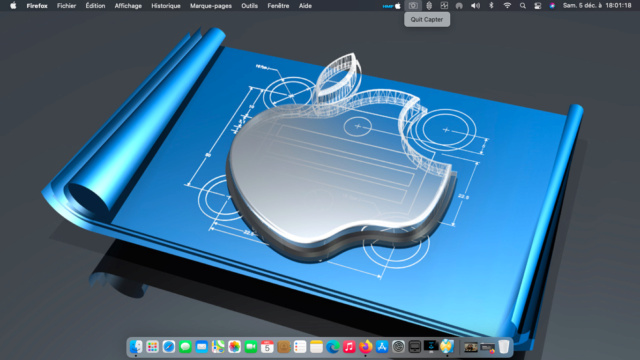The height and width of the screenshot is (360, 640).
Task: Open the Capter camera menu bar icon
Action: coord(413,6)
